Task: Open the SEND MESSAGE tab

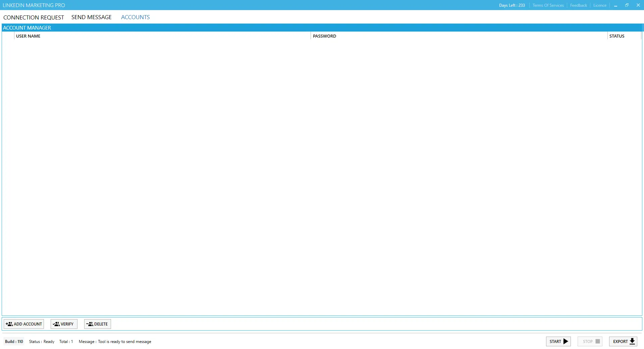Action: (91, 17)
